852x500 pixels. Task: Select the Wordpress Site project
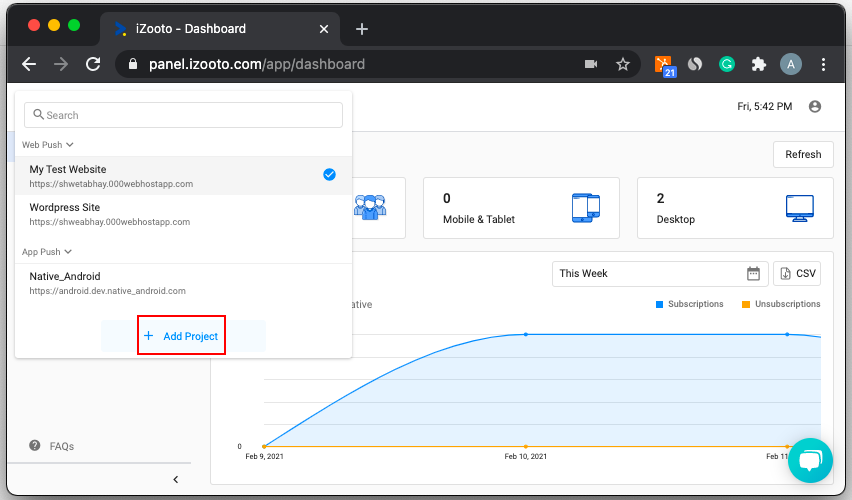183,214
